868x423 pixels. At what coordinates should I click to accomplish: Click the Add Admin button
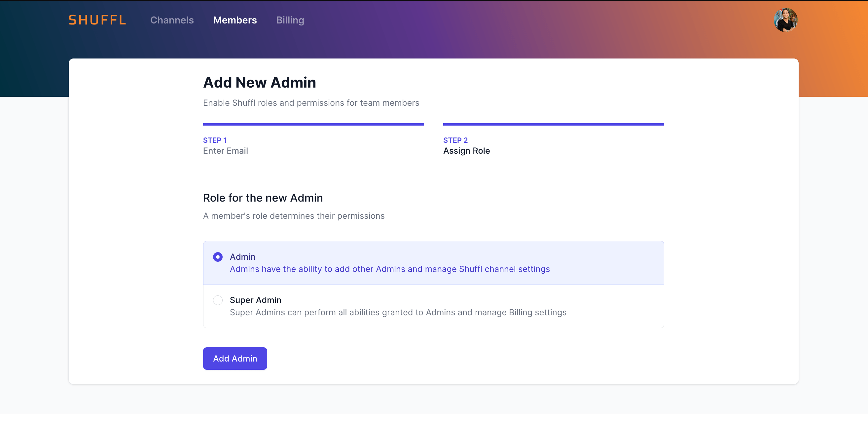tap(235, 358)
